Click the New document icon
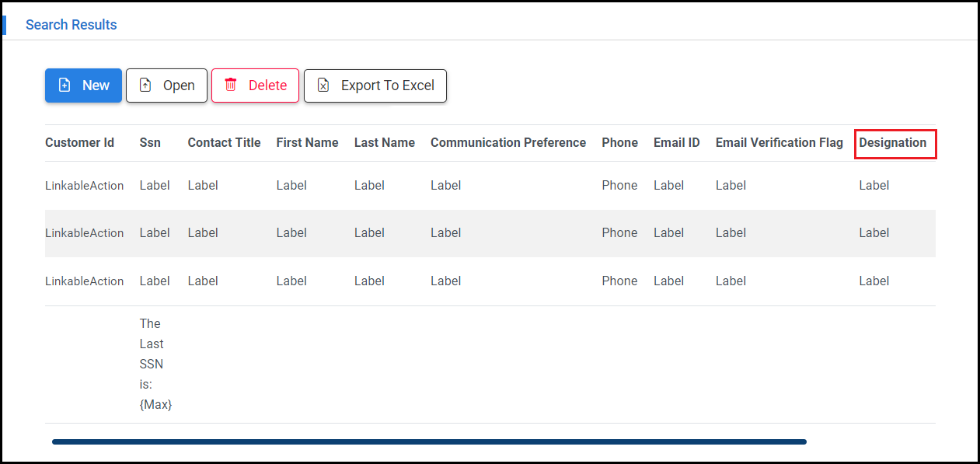Screen dimensions: 980x464 [x=65, y=85]
